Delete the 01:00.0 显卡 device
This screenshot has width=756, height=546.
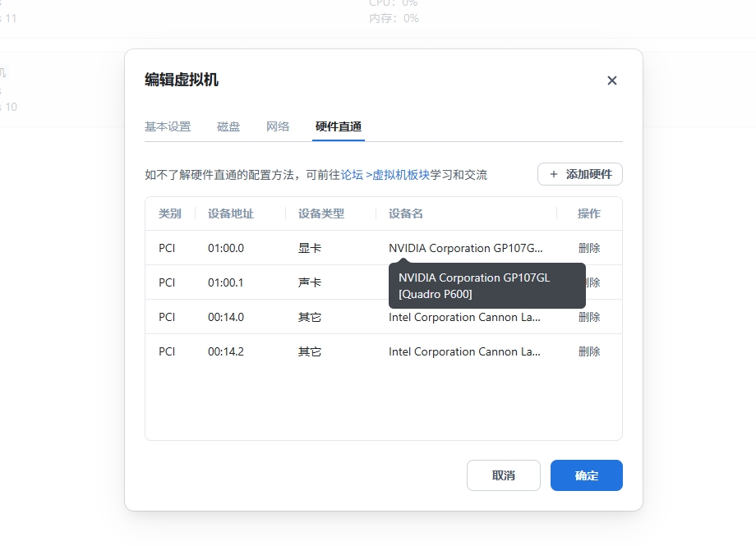589,248
